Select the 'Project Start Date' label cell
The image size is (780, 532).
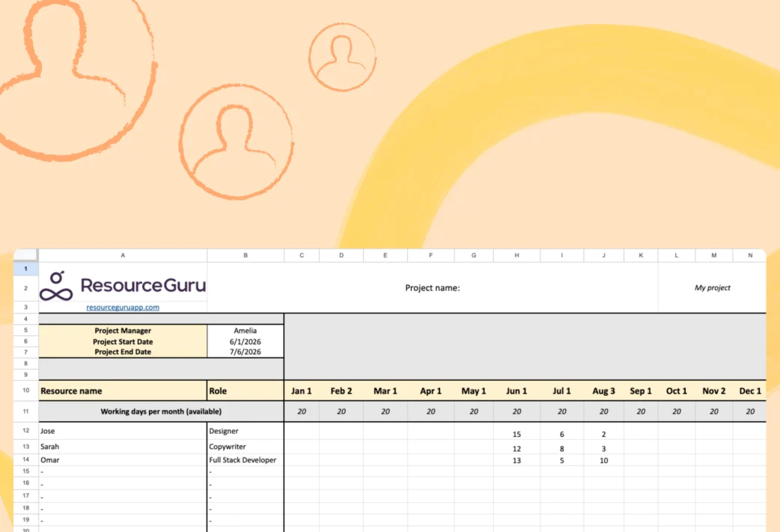[x=123, y=342]
